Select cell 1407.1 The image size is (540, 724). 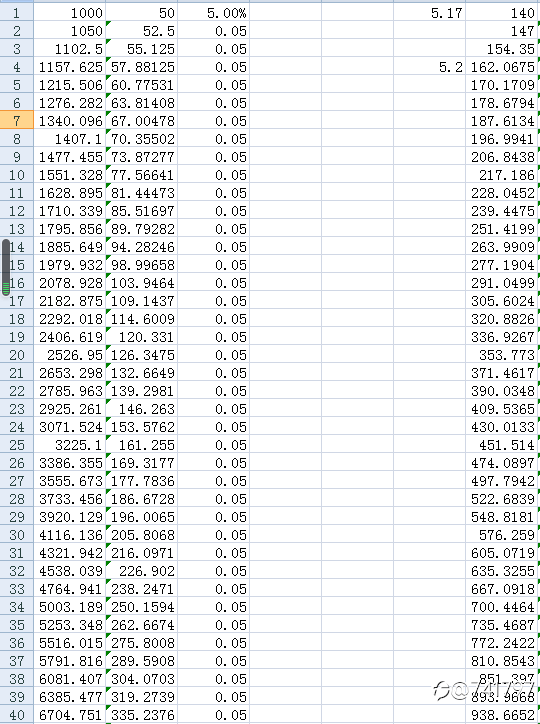(70, 139)
